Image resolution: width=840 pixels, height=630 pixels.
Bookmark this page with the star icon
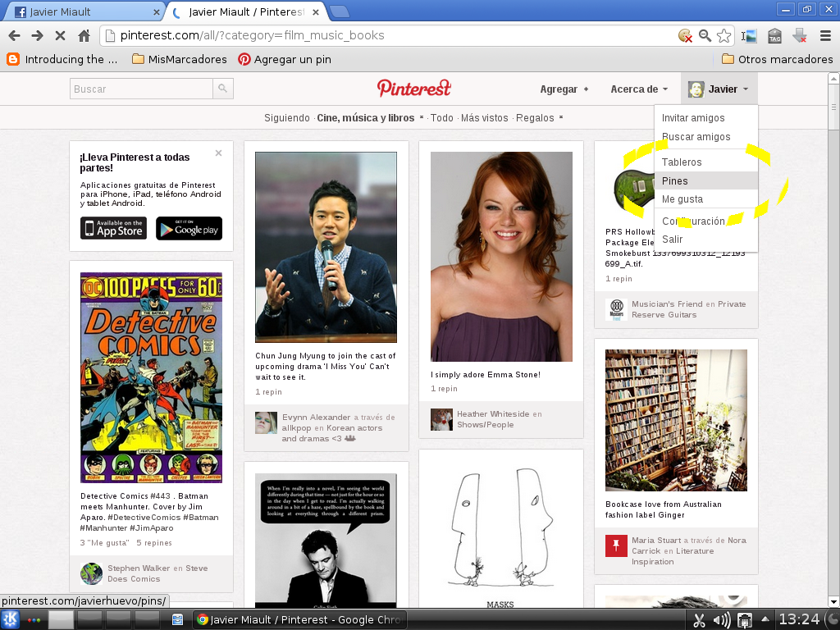coord(724,36)
